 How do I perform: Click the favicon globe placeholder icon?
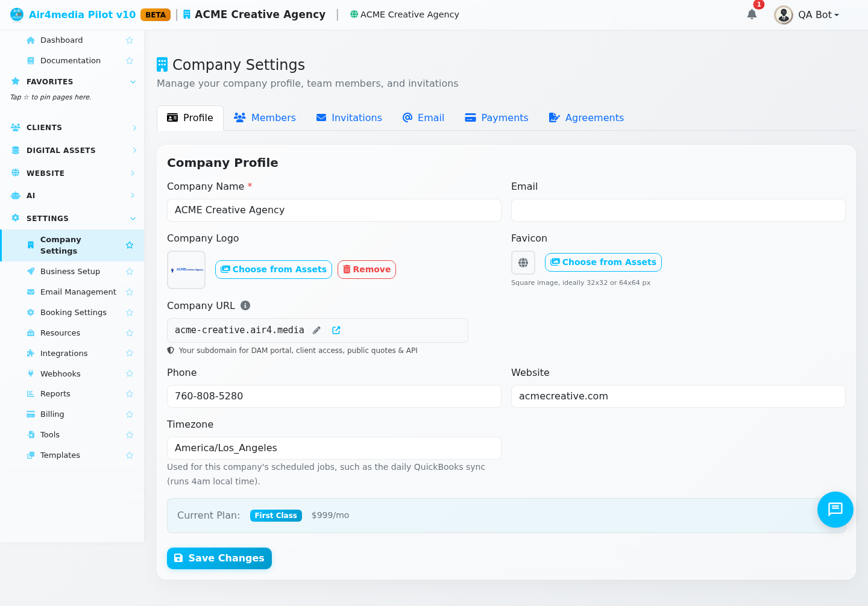[523, 263]
